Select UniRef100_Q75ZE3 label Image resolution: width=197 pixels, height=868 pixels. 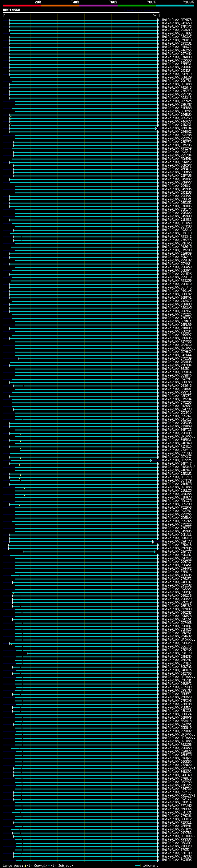point(177,91)
